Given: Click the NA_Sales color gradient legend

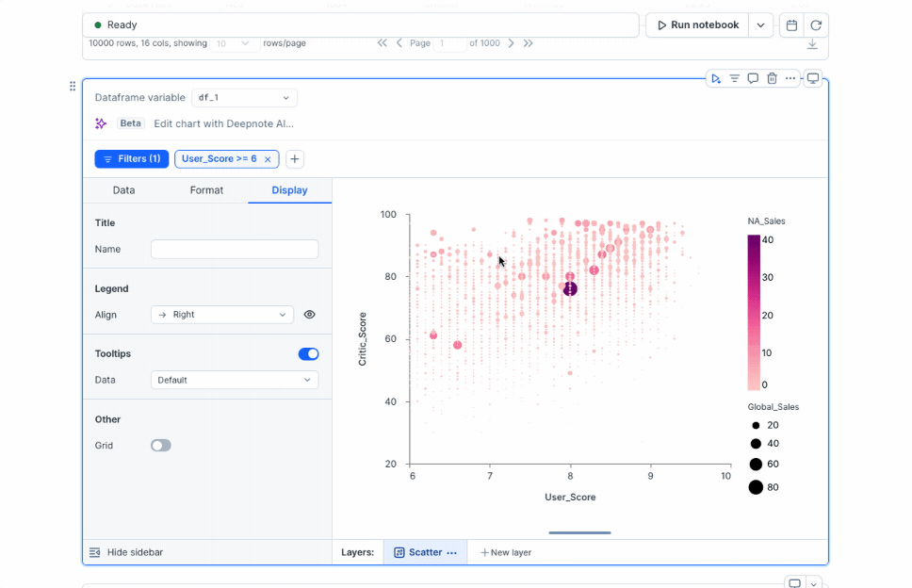Looking at the screenshot, I should click(x=754, y=312).
